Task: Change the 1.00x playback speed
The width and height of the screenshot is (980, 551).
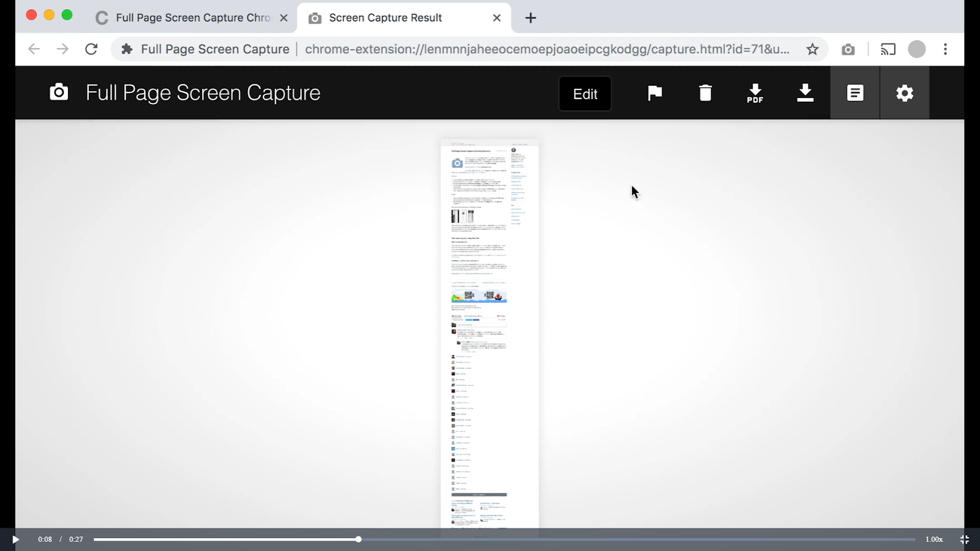Action: (933, 539)
